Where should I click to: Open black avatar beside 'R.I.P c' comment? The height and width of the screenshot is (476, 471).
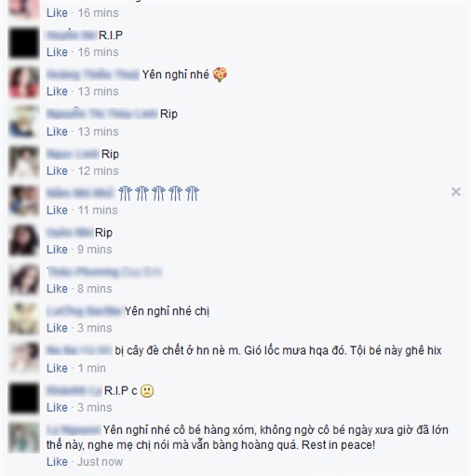point(24,399)
